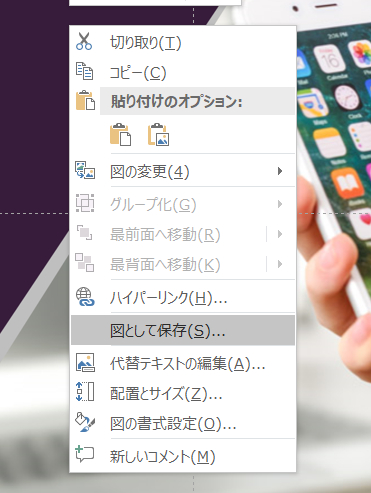Paste as picture clipboard option

pyautogui.click(x=158, y=134)
